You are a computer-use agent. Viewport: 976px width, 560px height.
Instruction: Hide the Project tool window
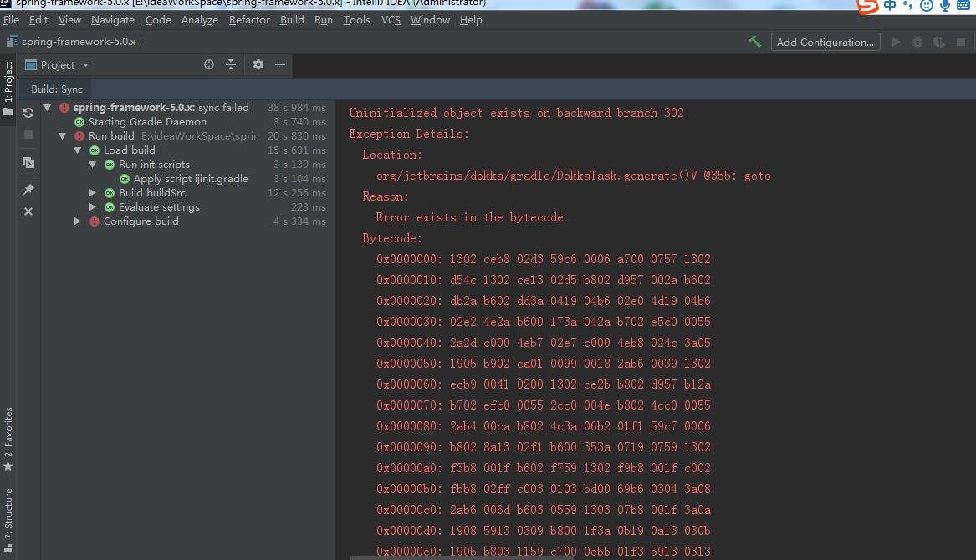click(x=280, y=64)
